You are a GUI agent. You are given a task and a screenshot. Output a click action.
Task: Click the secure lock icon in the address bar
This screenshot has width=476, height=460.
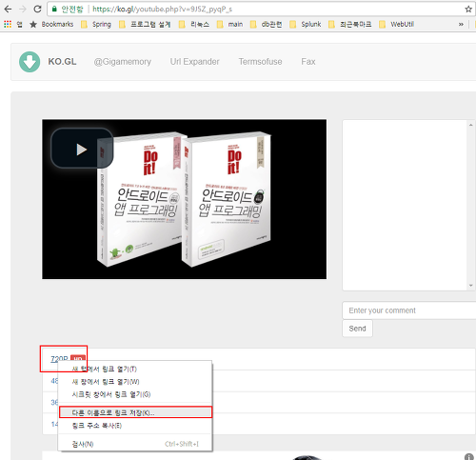pyautogui.click(x=54, y=9)
